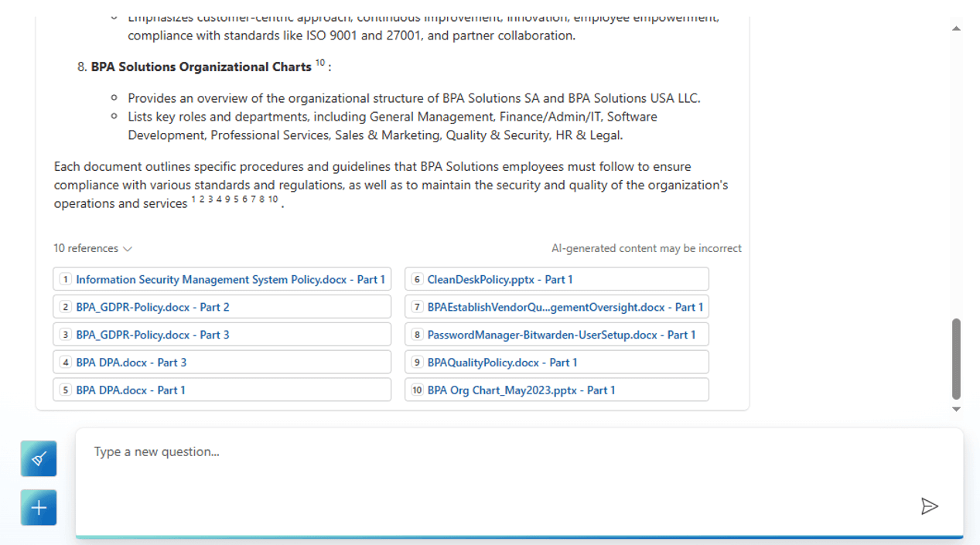Viewport: 980px width, 545px height.
Task: Click the Type a new question input
Action: click(519, 482)
